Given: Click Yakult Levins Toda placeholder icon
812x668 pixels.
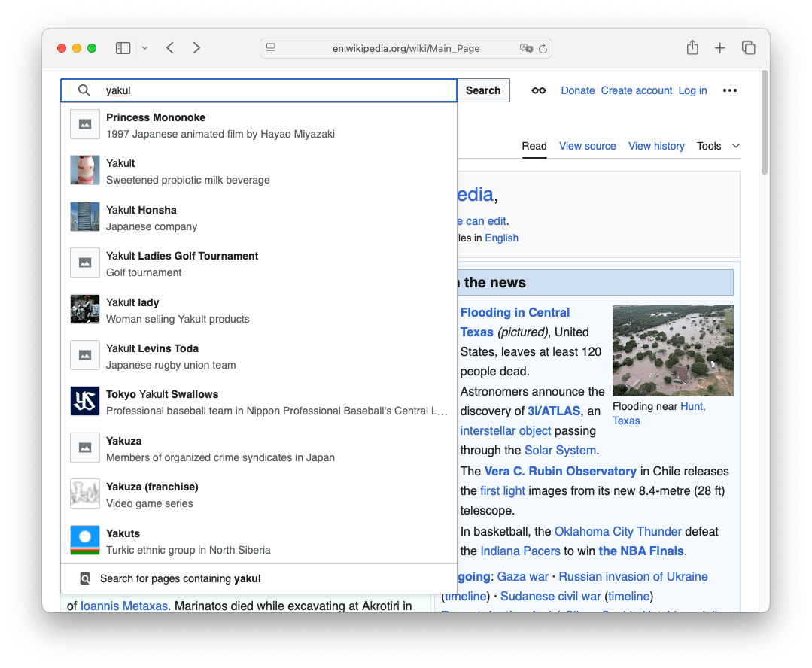Looking at the screenshot, I should point(85,355).
